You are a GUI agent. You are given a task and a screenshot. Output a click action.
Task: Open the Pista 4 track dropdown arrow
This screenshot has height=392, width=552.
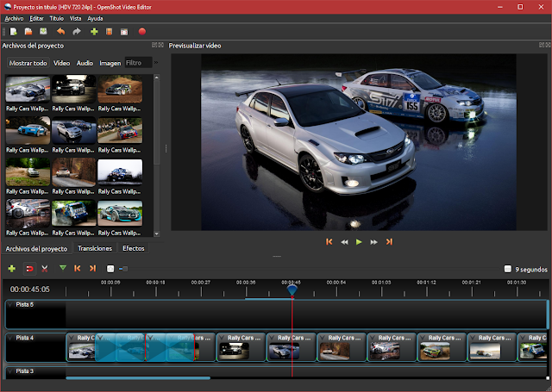click(x=10, y=338)
